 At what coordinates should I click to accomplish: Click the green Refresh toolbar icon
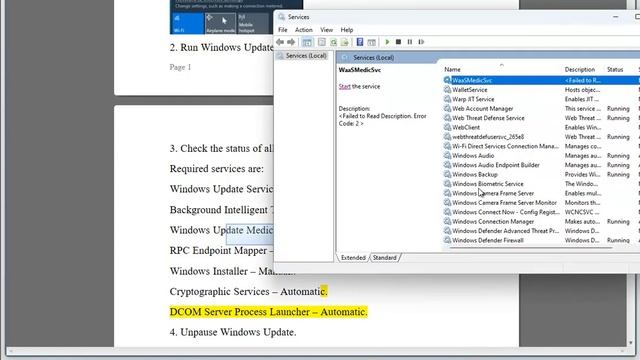click(333, 42)
